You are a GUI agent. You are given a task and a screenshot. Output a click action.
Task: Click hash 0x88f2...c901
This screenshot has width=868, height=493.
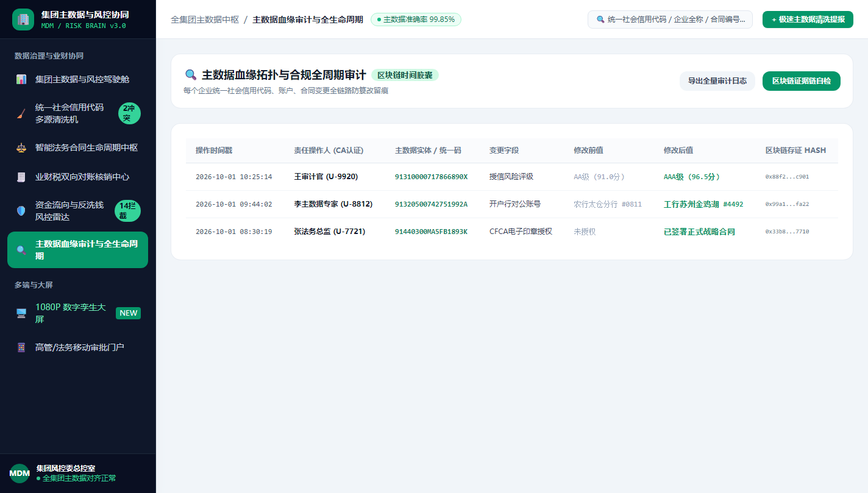point(788,177)
